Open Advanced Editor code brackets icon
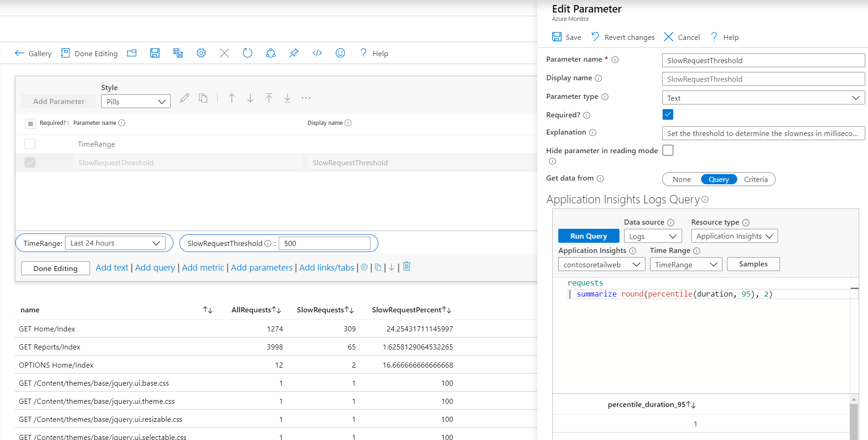 tap(317, 53)
